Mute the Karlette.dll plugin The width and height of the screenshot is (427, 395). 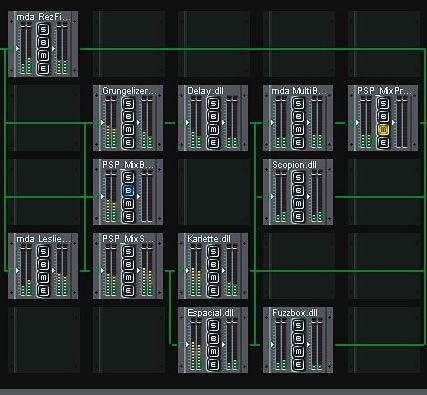213,278
